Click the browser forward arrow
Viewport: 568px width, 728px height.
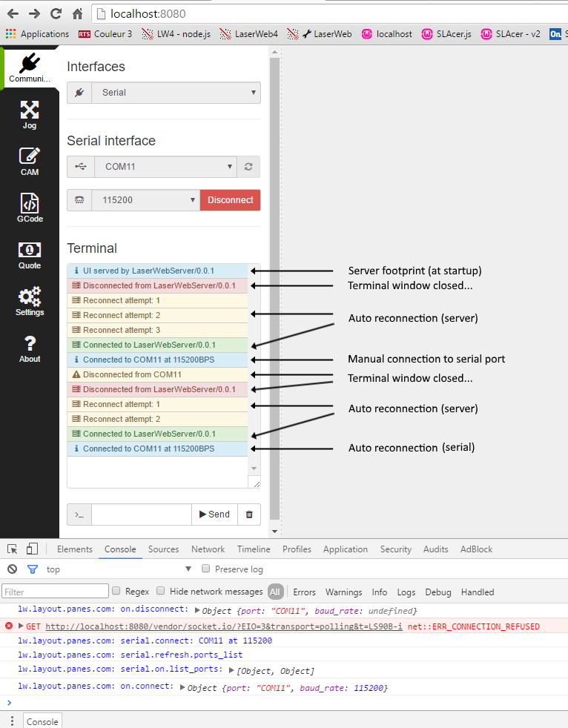click(34, 14)
